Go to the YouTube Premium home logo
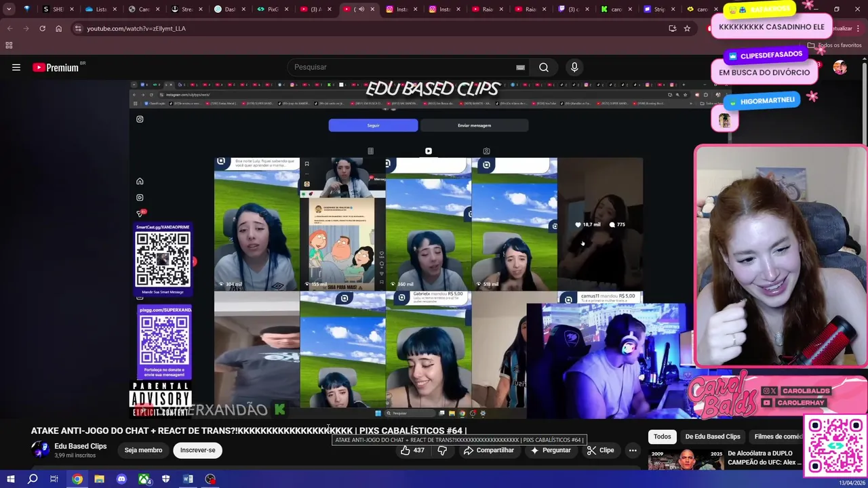 click(56, 67)
